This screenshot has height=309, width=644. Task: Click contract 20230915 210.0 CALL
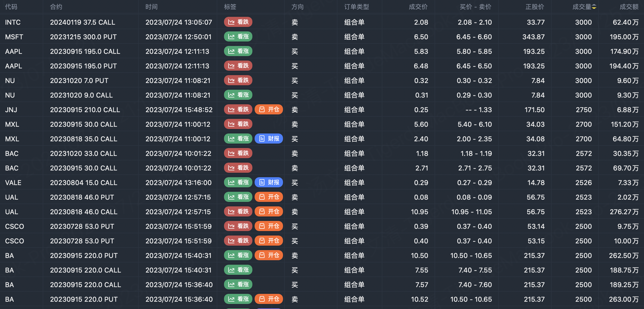(85, 110)
